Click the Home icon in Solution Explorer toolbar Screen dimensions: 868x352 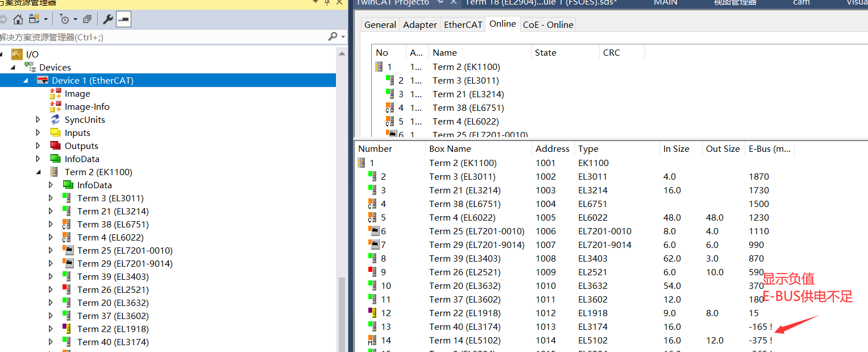pos(18,20)
